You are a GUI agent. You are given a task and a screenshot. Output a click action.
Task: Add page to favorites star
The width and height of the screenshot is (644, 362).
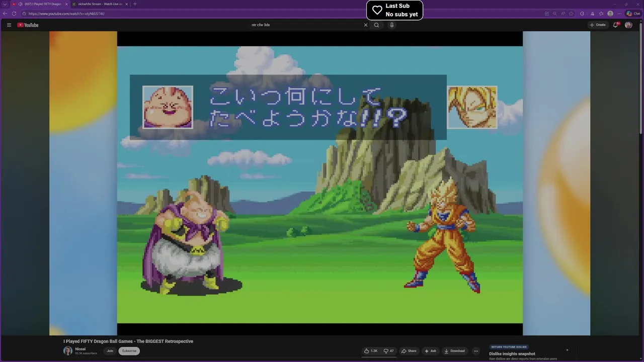tap(571, 14)
